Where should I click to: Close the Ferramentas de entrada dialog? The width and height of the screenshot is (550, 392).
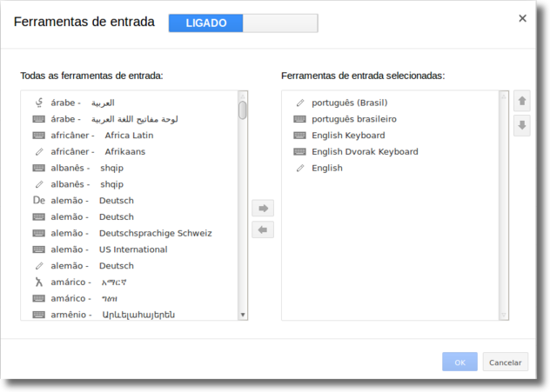(x=523, y=18)
